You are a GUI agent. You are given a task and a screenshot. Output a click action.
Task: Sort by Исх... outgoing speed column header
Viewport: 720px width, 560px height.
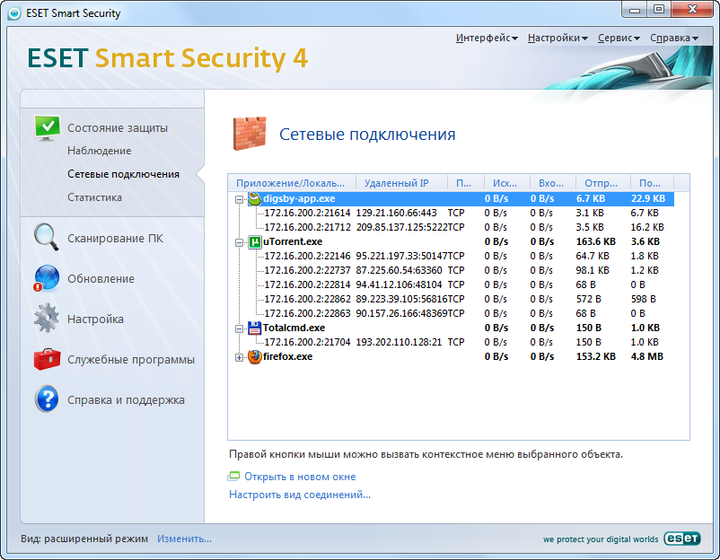507,183
